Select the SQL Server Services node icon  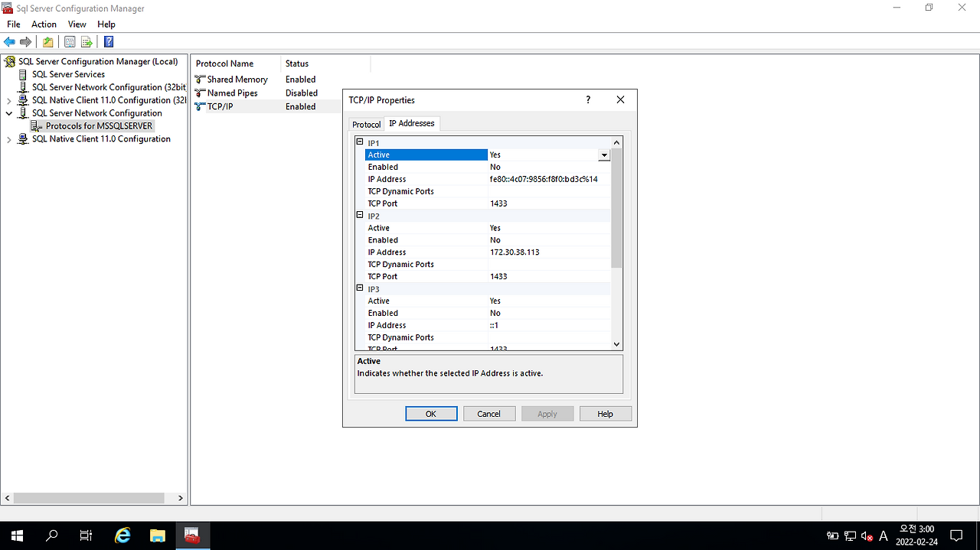(23, 74)
